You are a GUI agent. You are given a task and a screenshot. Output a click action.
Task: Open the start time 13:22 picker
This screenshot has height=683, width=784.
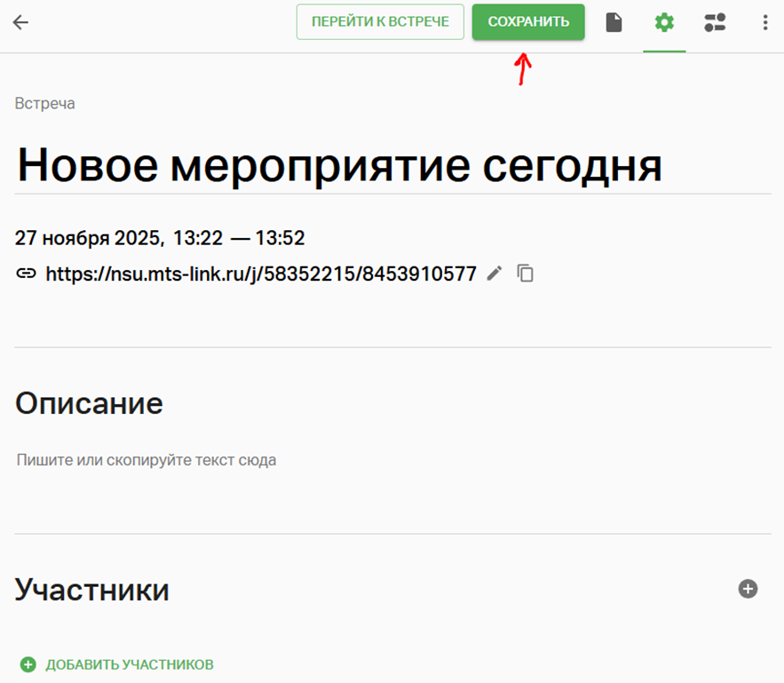point(197,238)
